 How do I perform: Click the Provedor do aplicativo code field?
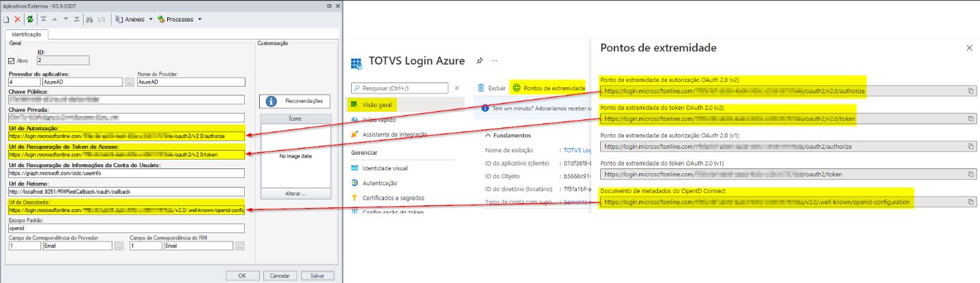(x=25, y=81)
